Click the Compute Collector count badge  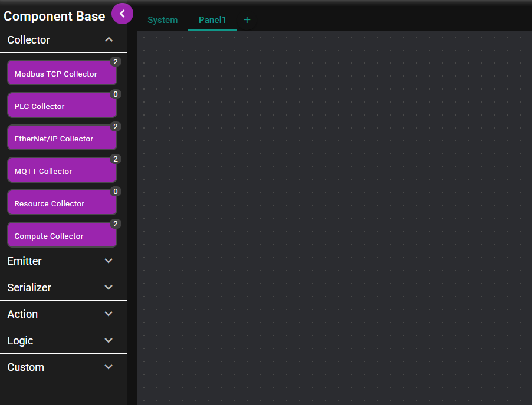[116, 224]
